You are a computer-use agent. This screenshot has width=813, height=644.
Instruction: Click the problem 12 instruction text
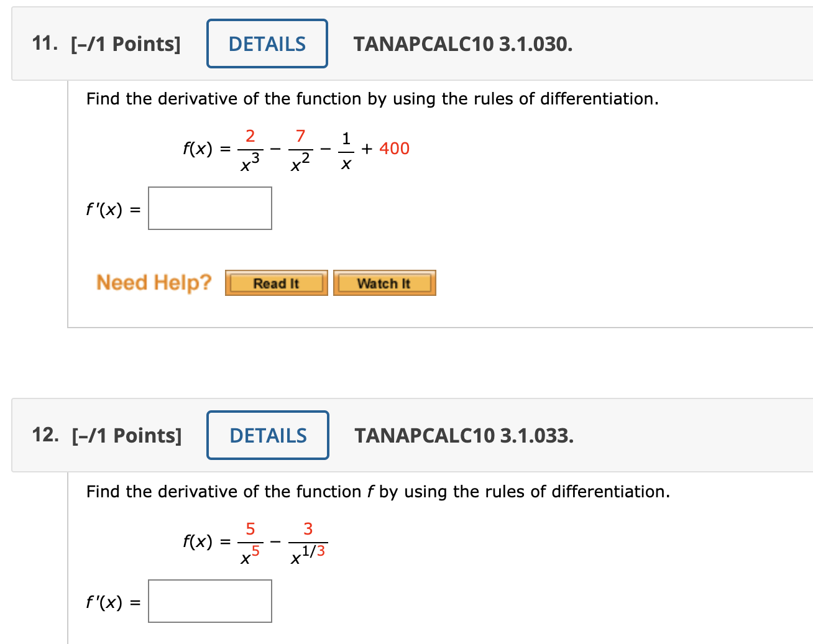[x=377, y=492]
